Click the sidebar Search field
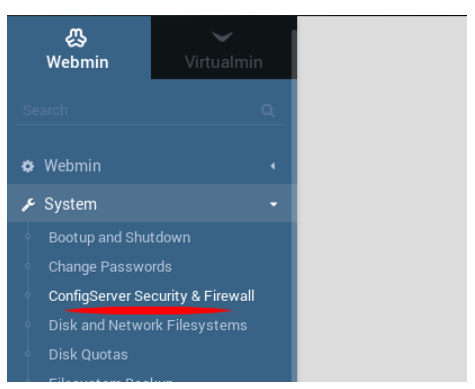Screen dimensions: 475x389 pyautogui.click(x=151, y=111)
